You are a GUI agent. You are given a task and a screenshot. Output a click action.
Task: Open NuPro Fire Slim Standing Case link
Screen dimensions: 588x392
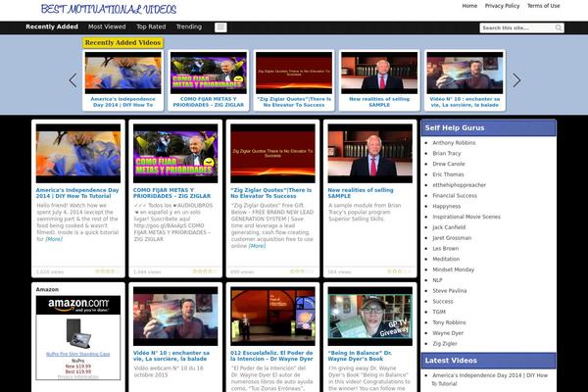click(78, 354)
